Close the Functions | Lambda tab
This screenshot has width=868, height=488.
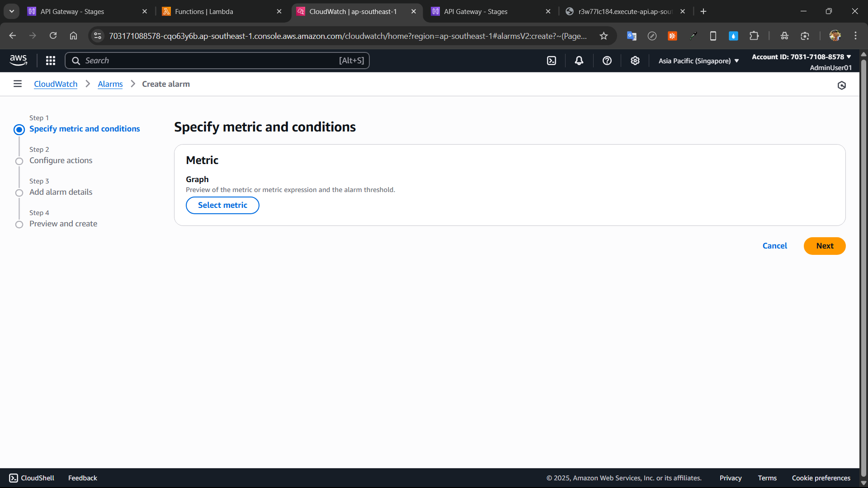click(279, 11)
